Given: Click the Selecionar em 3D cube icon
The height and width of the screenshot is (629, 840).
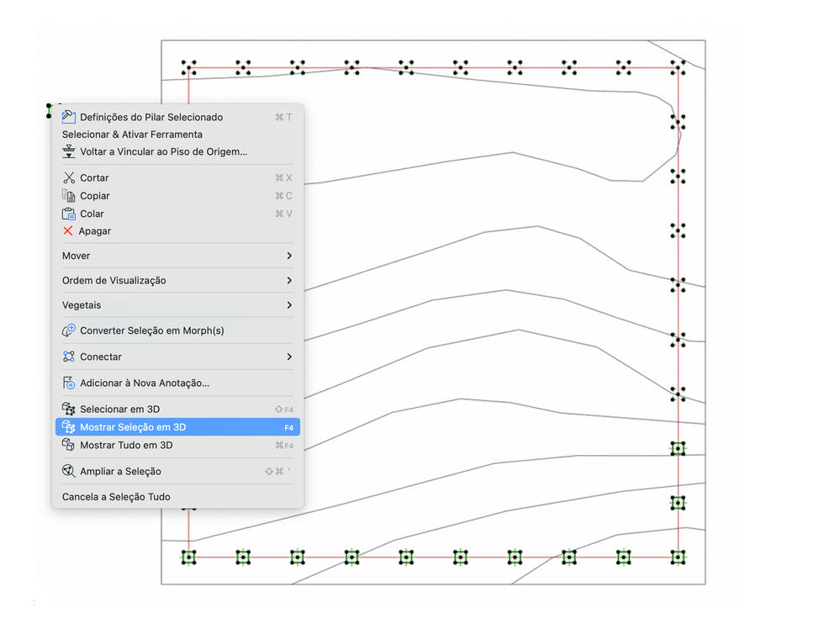Looking at the screenshot, I should point(69,409).
